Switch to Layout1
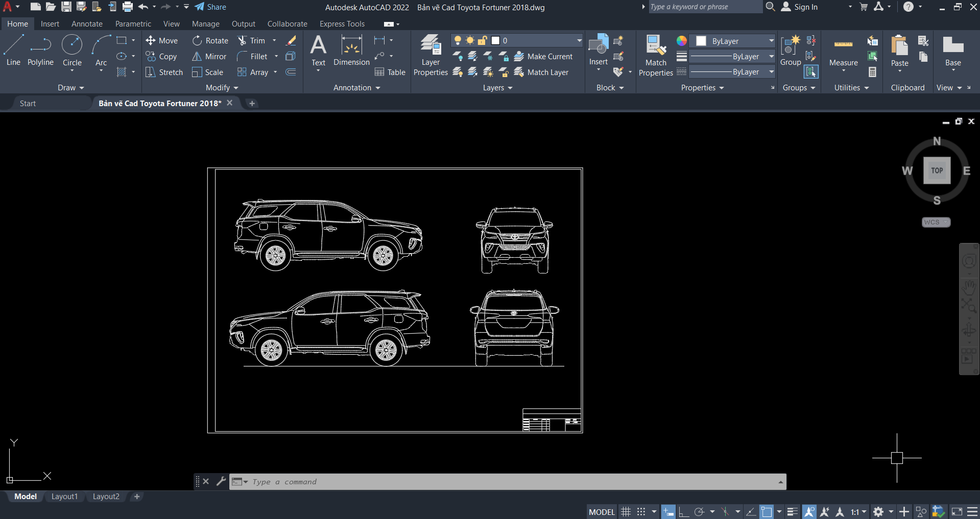This screenshot has width=980, height=519. pyautogui.click(x=64, y=496)
